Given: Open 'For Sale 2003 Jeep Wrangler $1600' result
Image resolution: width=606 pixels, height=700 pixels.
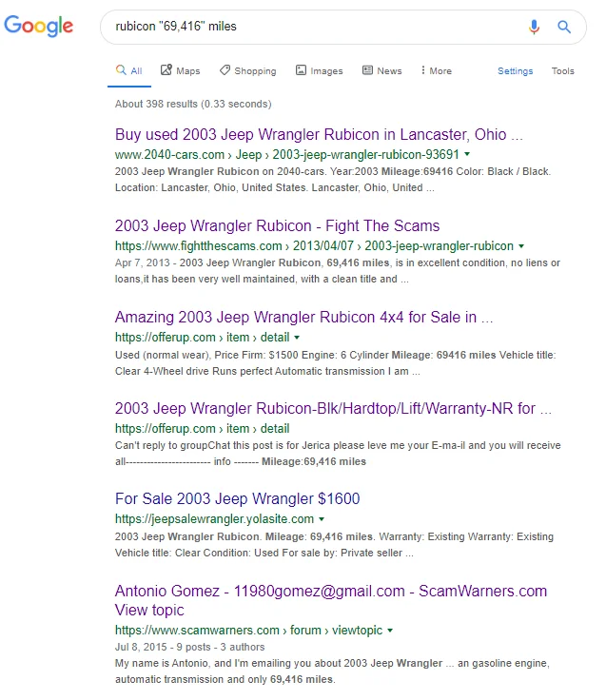Looking at the screenshot, I should click(238, 498).
